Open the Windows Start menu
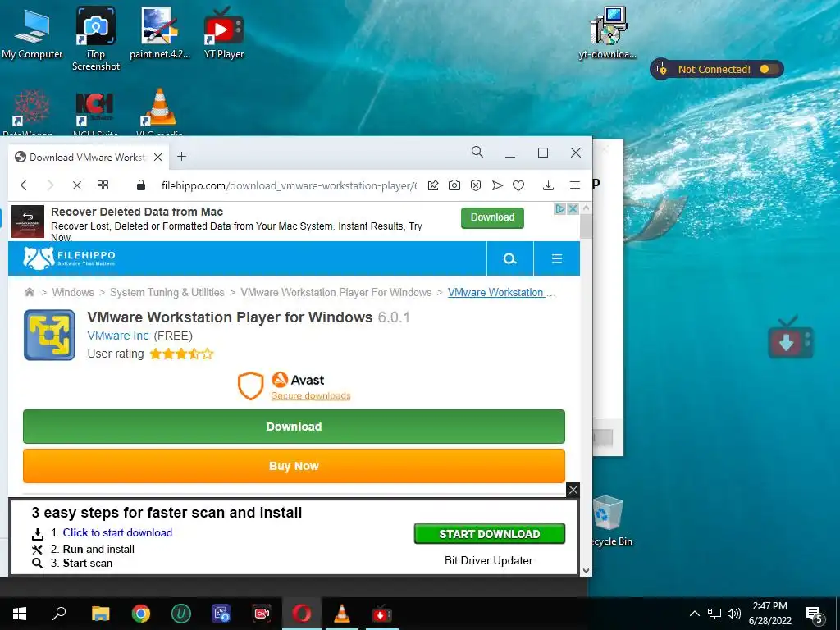 click(20, 614)
